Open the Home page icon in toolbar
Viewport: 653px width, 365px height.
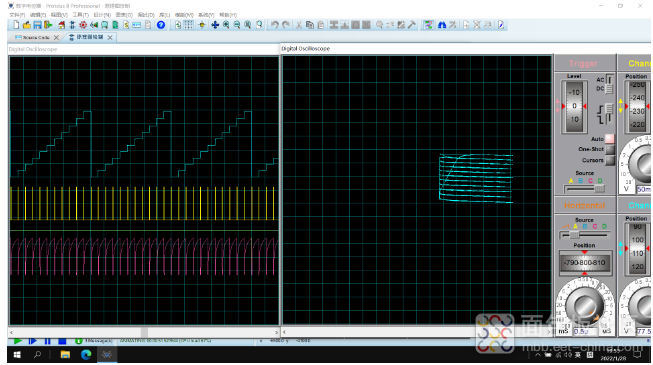[x=62, y=25]
